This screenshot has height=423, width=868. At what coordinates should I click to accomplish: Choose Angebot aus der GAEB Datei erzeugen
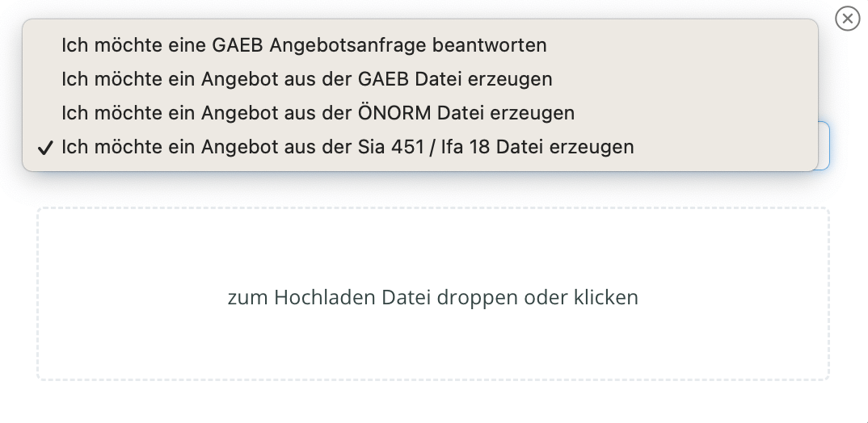420,79
